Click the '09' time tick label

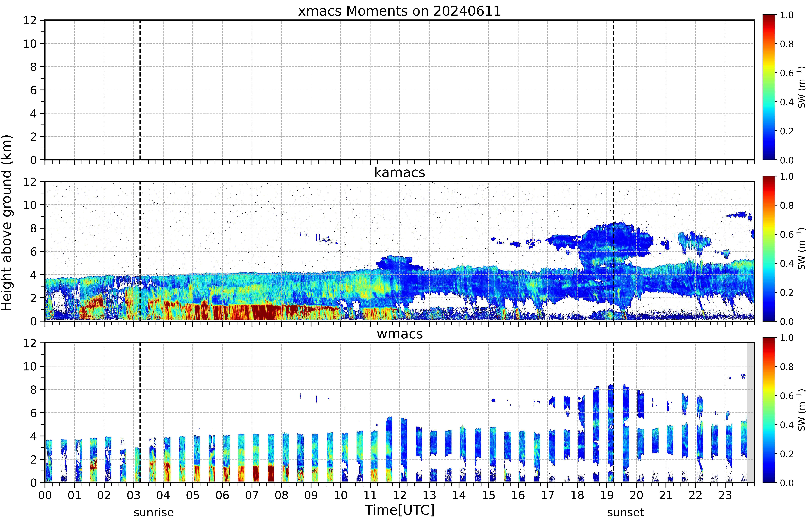point(311,495)
